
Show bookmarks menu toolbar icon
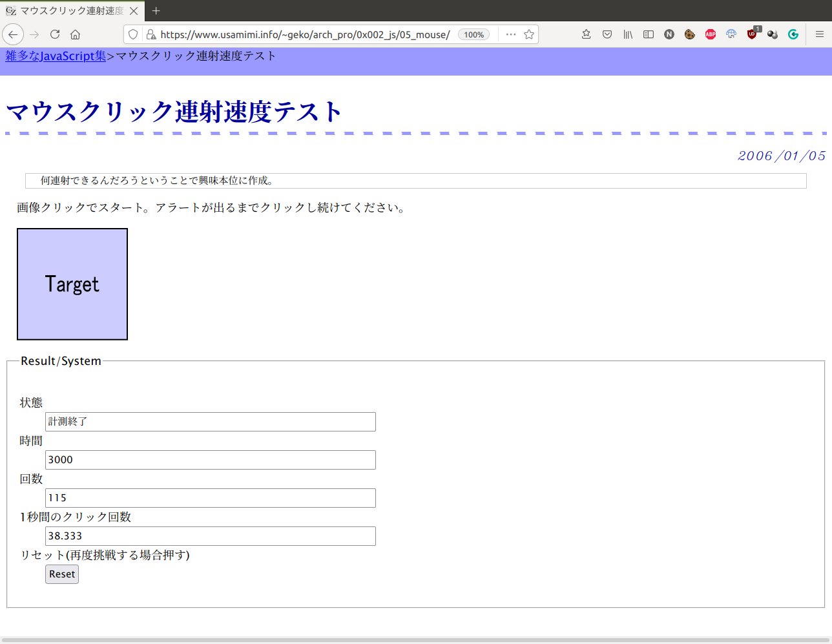[x=587, y=34]
